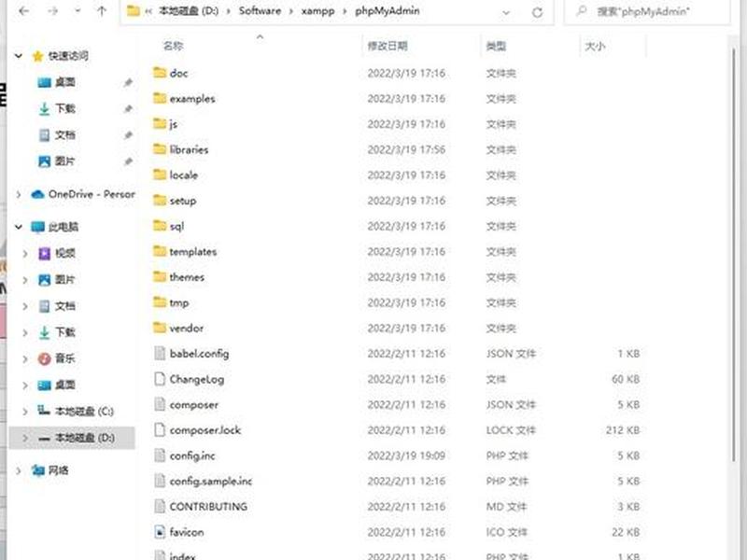This screenshot has width=747, height=560.
Task: Expand 文档 under 此电脑
Action: [x=25, y=307]
